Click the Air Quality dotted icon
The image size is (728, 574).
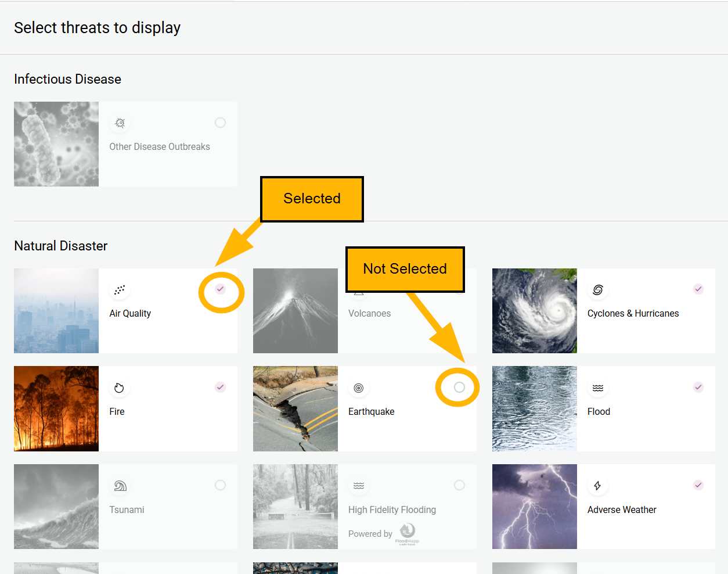click(120, 290)
